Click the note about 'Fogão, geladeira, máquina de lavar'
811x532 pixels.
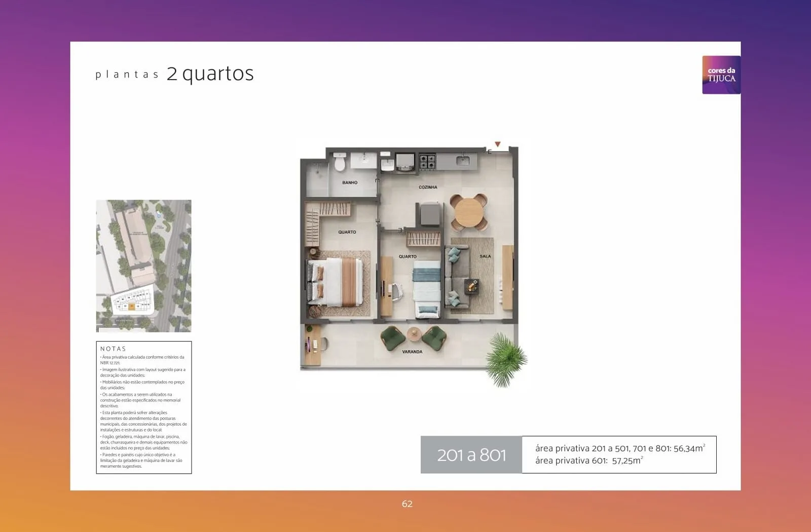[x=143, y=442]
